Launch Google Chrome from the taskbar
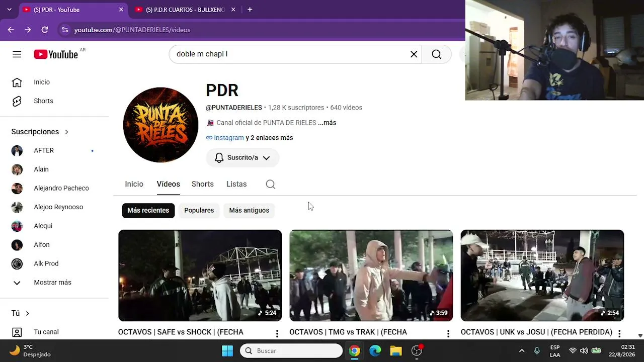This screenshot has width=644, height=362. tap(355, 351)
